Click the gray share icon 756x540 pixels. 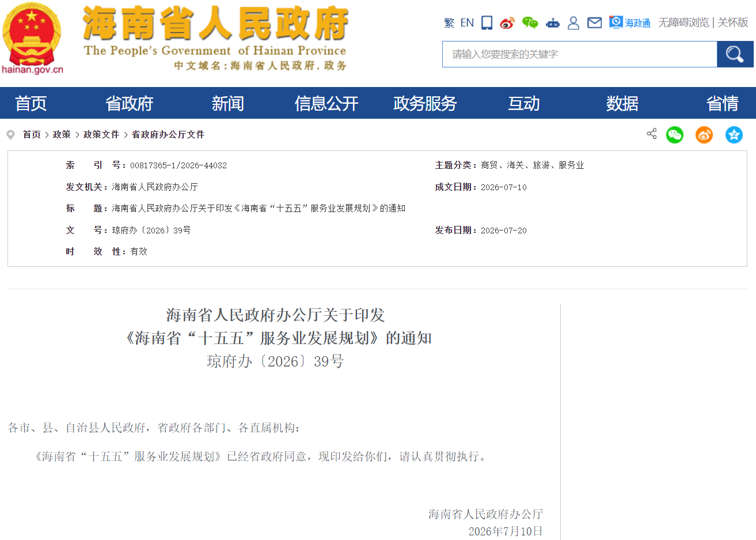(652, 134)
